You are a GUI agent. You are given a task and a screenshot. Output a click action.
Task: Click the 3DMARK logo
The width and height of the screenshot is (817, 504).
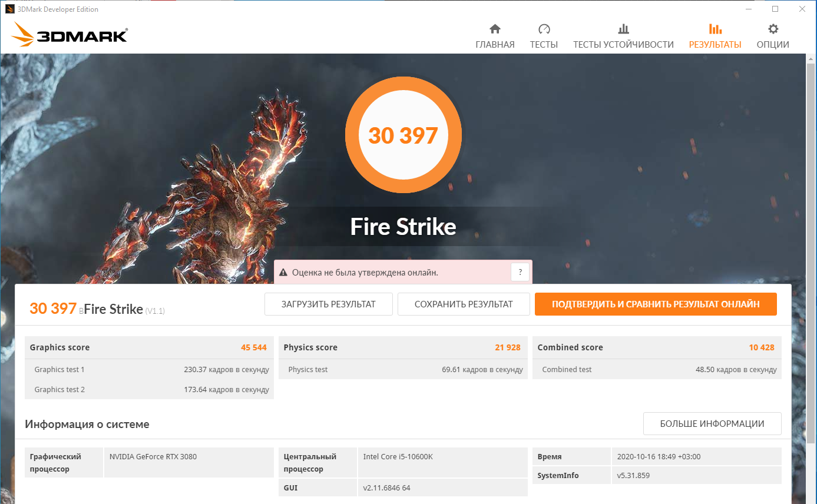(70, 35)
